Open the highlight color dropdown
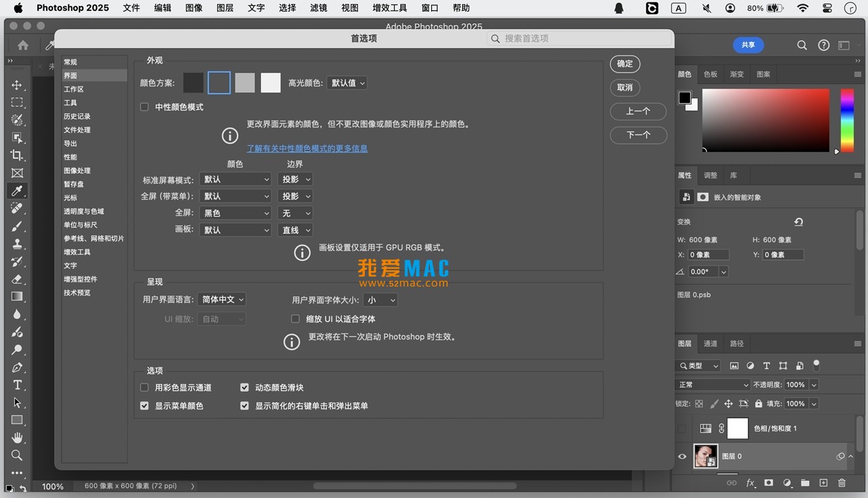 pos(347,82)
